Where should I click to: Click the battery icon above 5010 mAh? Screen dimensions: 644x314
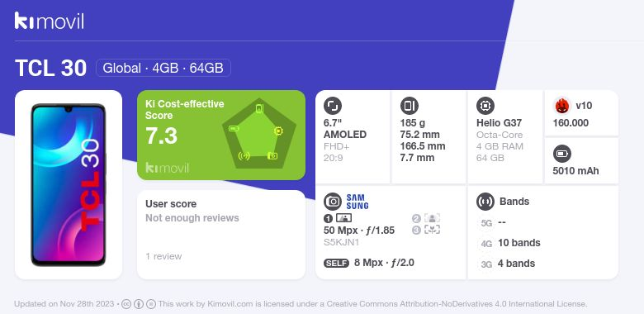pyautogui.click(x=562, y=155)
